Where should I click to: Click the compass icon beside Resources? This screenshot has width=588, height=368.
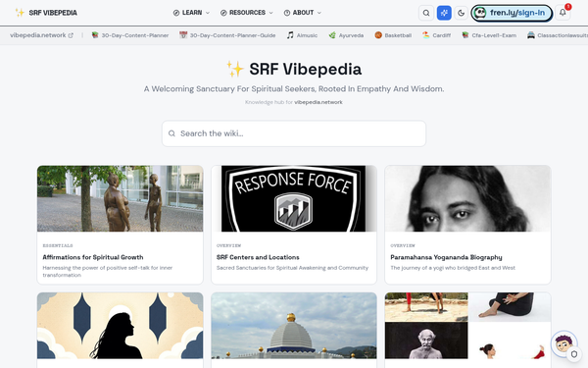pyautogui.click(x=223, y=13)
